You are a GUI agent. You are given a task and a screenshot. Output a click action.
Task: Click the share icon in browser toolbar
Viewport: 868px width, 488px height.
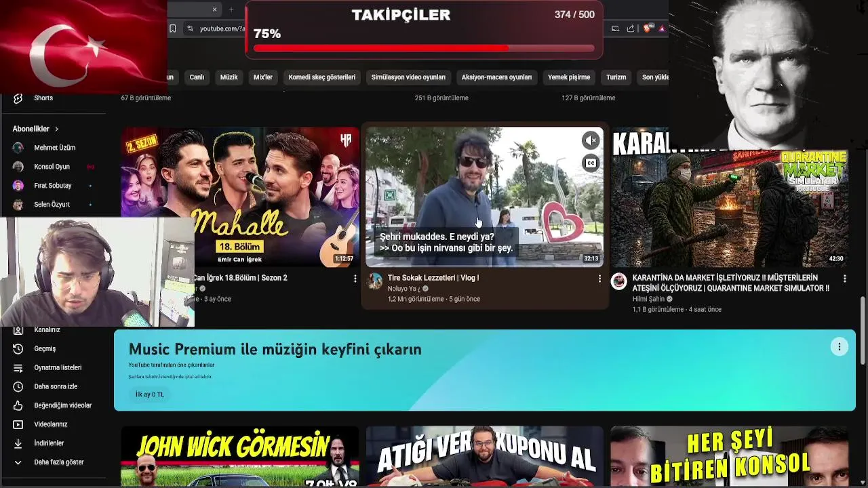pos(631,28)
